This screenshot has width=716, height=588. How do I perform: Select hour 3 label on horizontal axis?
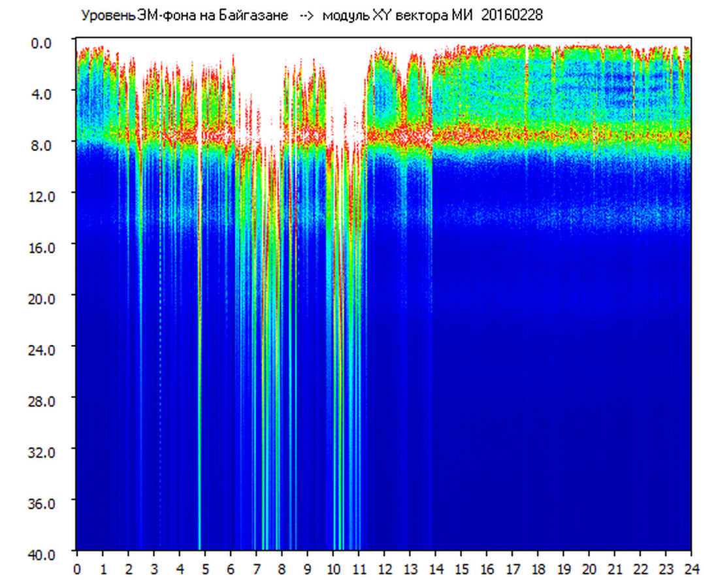click(154, 568)
